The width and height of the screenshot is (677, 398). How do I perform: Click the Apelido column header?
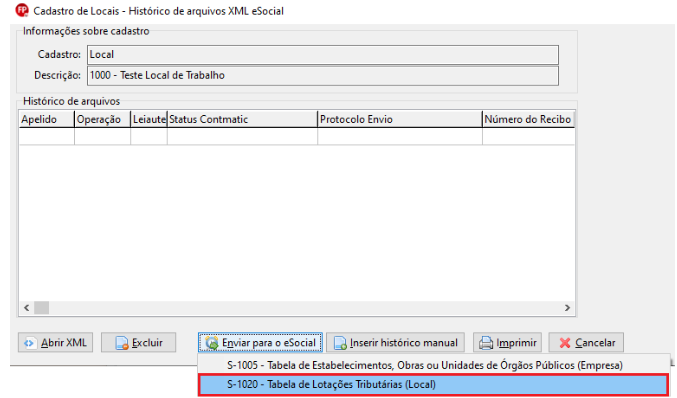click(47, 119)
